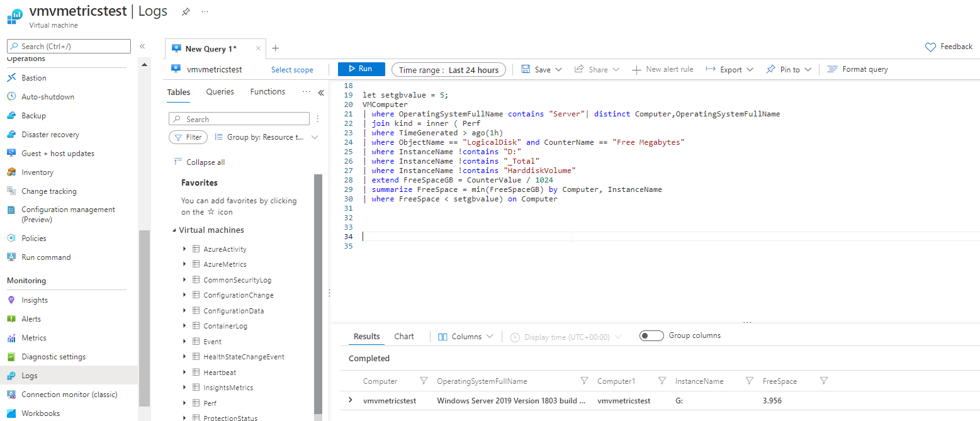The height and width of the screenshot is (421, 980).
Task: Open more options in tables pane tabs
Action: click(307, 92)
